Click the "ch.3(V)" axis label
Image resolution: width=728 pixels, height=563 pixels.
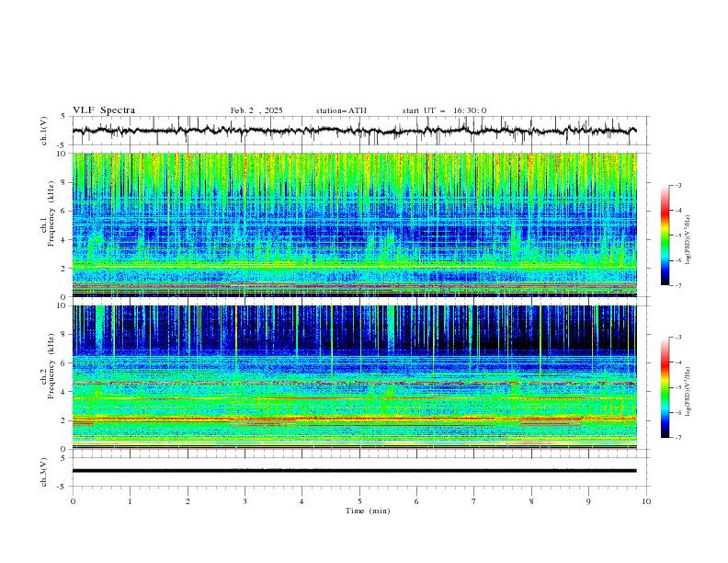(44, 472)
